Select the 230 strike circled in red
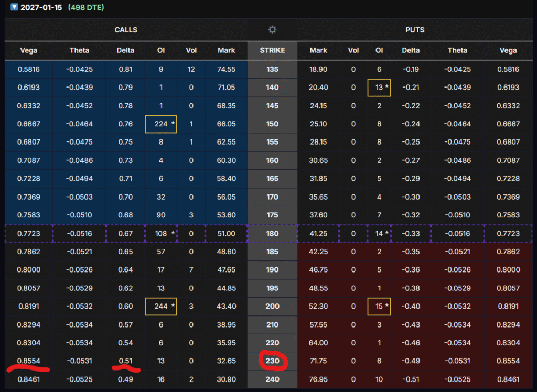The height and width of the screenshot is (392, 537). pos(272,361)
